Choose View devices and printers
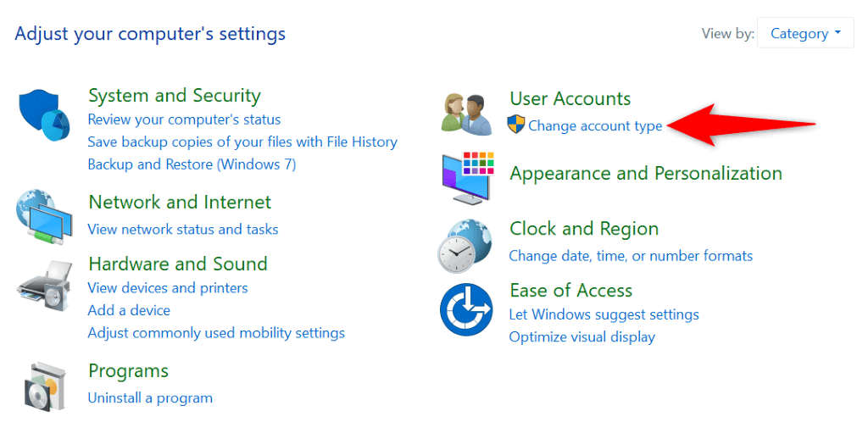Image resolution: width=868 pixels, height=439 pixels. tap(168, 287)
